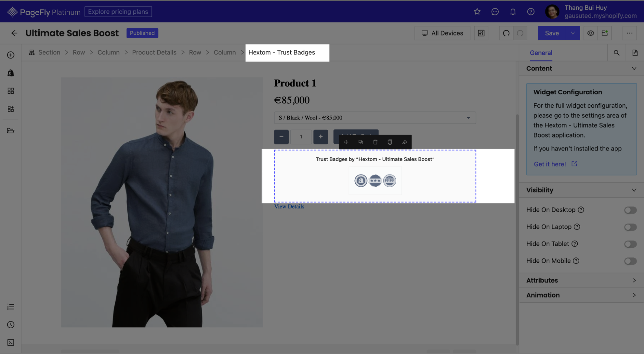Viewport: 644px width, 354px height.
Task: Click Explore pricing plans button
Action: click(118, 12)
